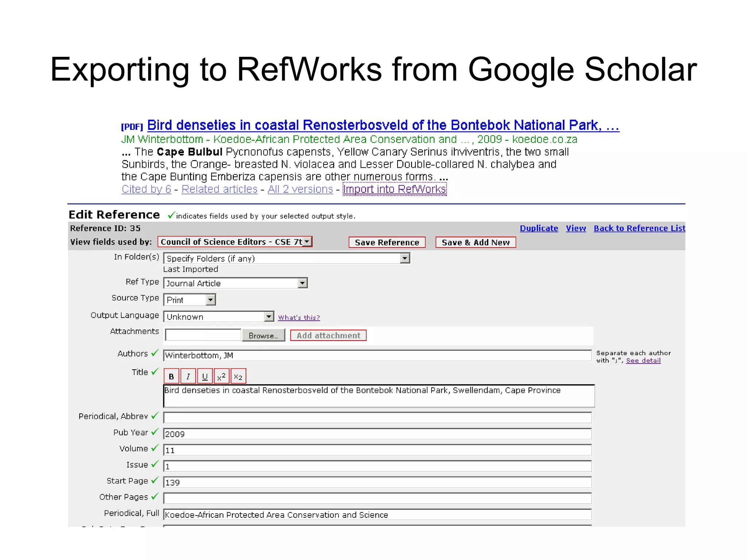Click the Volume field showing 11
Image resolution: width=747 pixels, height=560 pixels.
[378, 450]
